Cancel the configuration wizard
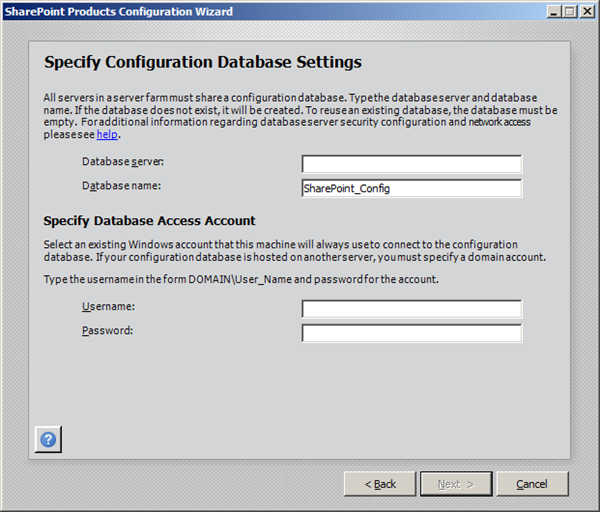 [x=532, y=484]
